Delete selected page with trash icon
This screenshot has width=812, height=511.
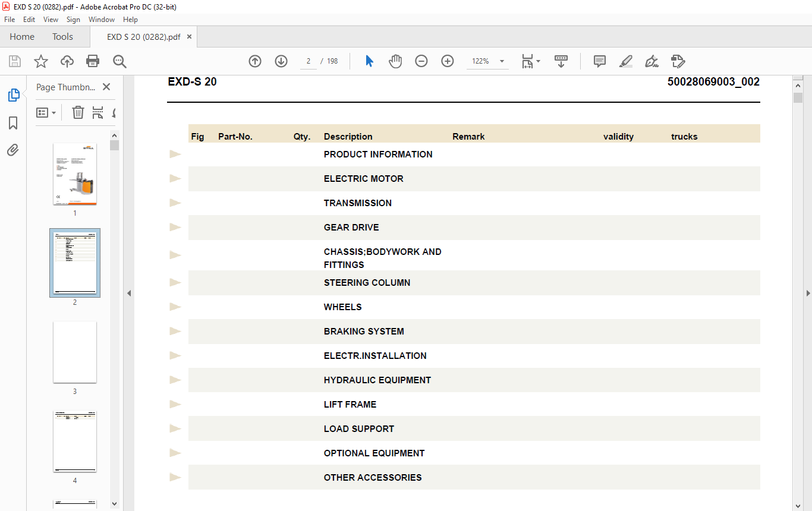(78, 112)
